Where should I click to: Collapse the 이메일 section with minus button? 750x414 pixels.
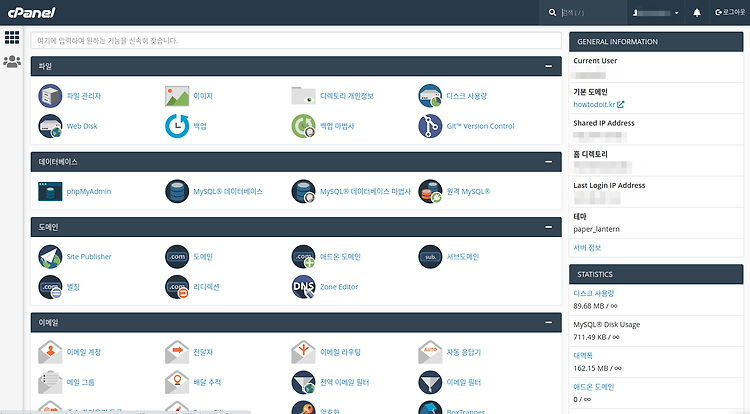pyautogui.click(x=549, y=322)
